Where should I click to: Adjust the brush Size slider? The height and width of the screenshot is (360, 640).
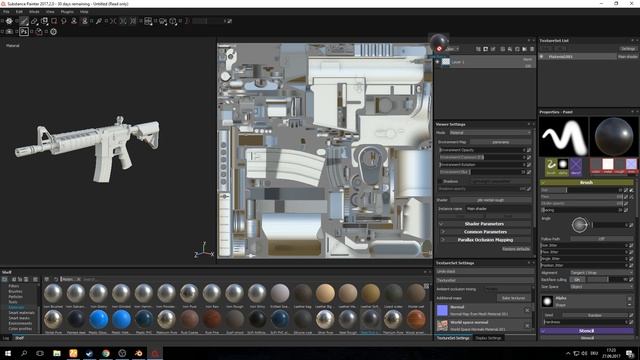[582, 190]
